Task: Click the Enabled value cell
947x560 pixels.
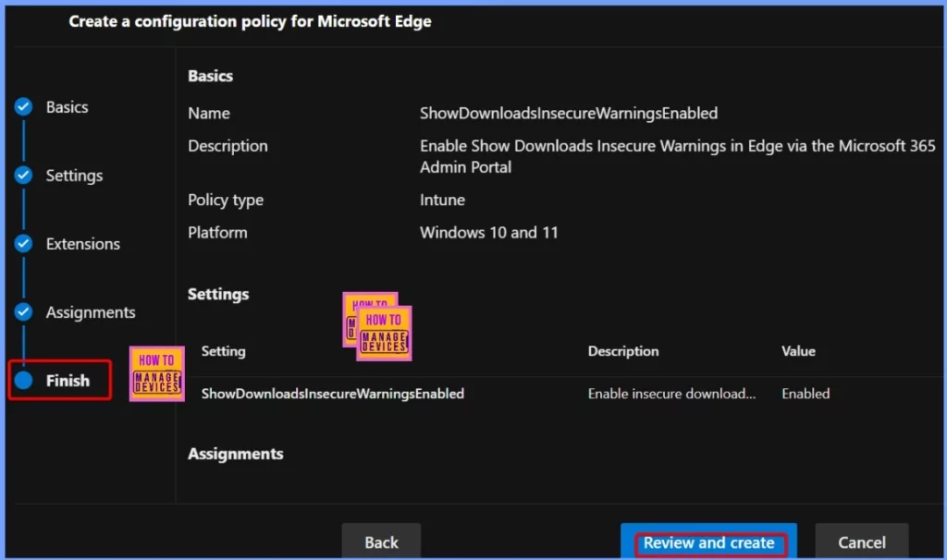Action: click(x=806, y=394)
